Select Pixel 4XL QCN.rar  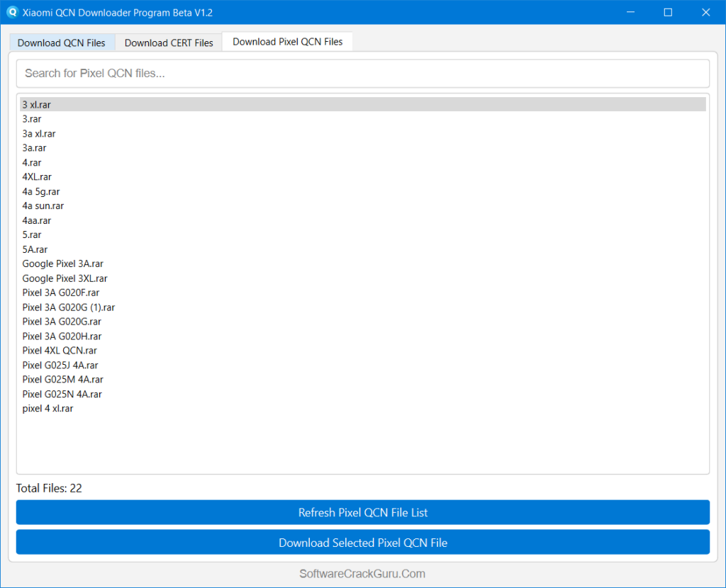(x=363, y=350)
